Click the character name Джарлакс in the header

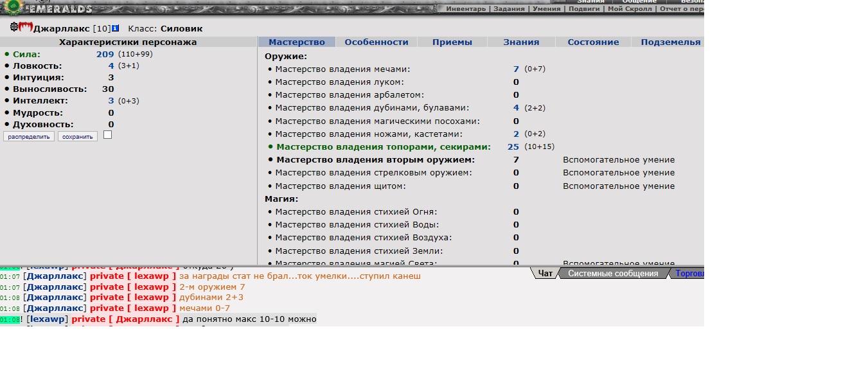(x=62, y=28)
